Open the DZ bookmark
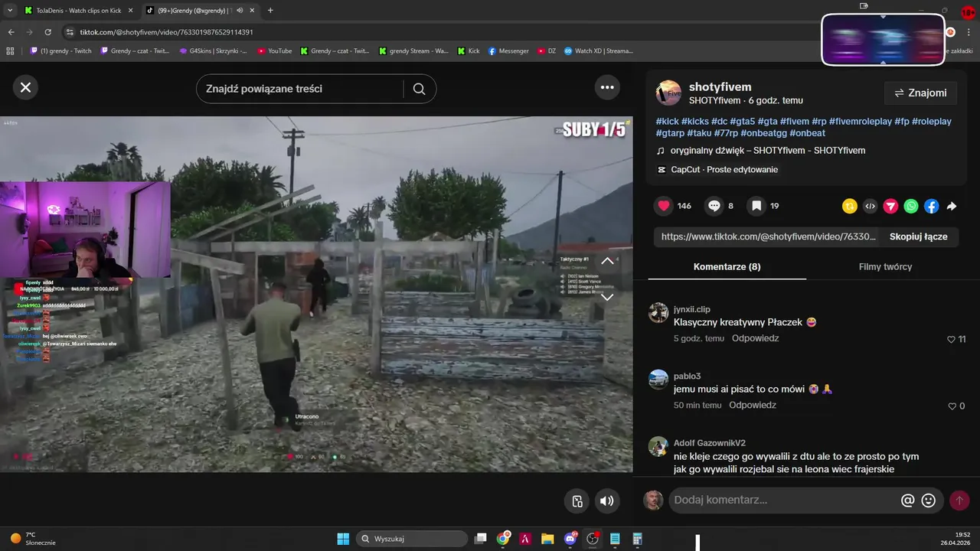980x551 pixels. pyautogui.click(x=547, y=51)
